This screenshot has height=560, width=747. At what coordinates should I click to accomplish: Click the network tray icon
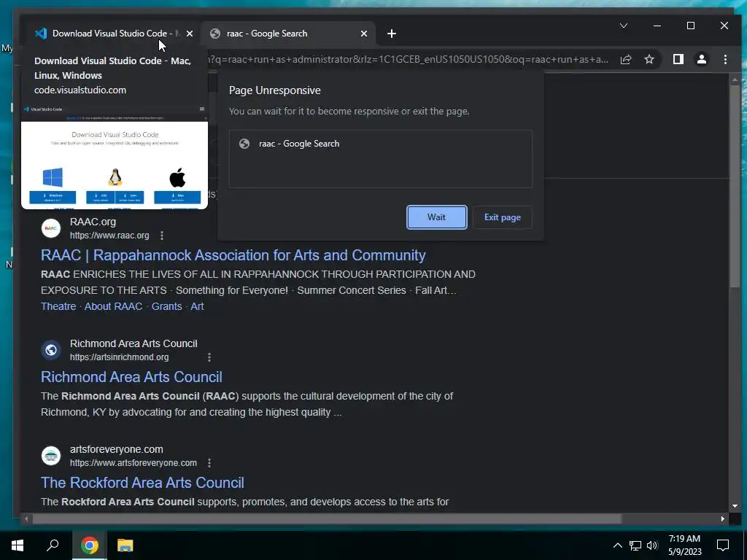click(635, 545)
